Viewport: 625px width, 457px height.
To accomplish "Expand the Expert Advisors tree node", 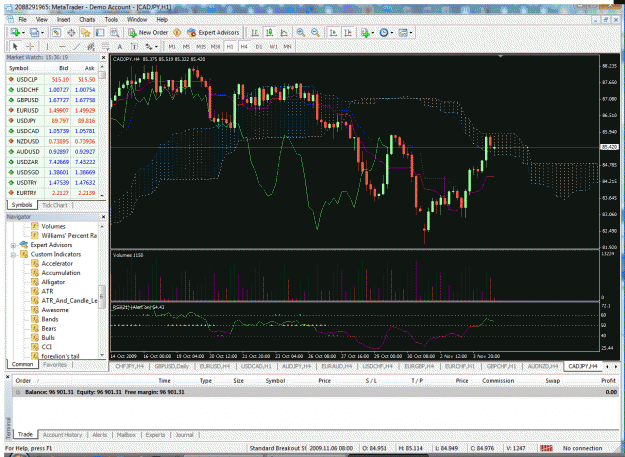I will (x=13, y=245).
